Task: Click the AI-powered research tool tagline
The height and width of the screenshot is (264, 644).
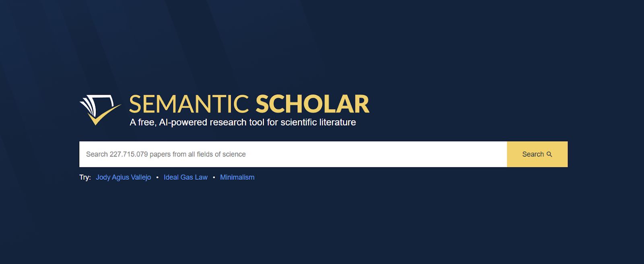Action: coord(242,123)
